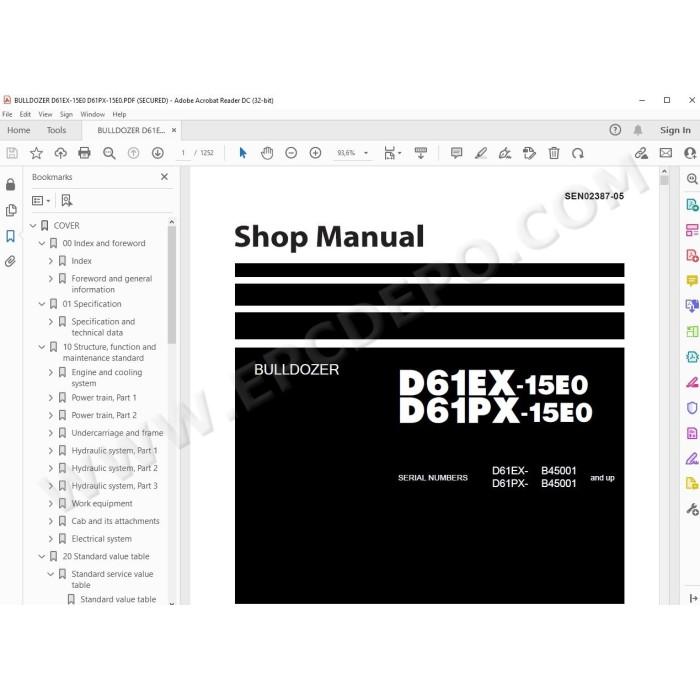Click the share link icon
The image size is (700, 700).
pos(642,153)
